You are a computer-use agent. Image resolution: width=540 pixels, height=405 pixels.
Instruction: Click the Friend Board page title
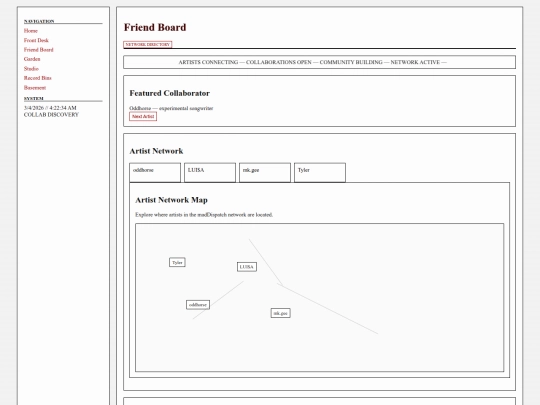(x=155, y=27)
